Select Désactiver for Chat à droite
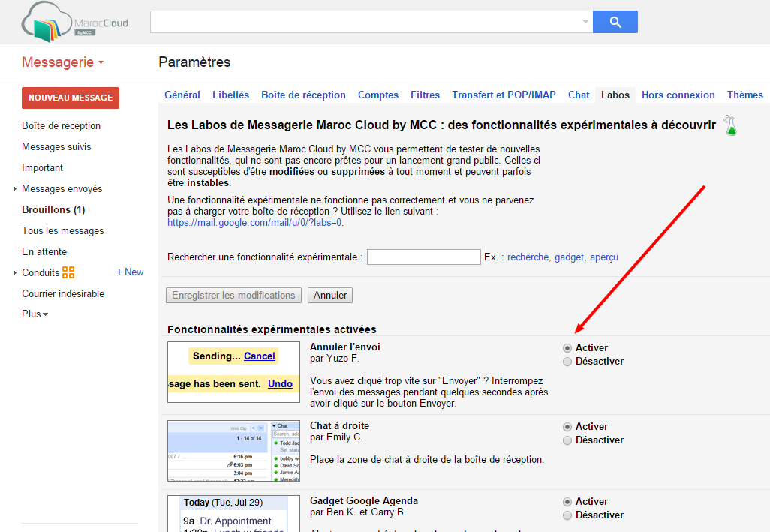The image size is (770, 532). [x=567, y=440]
